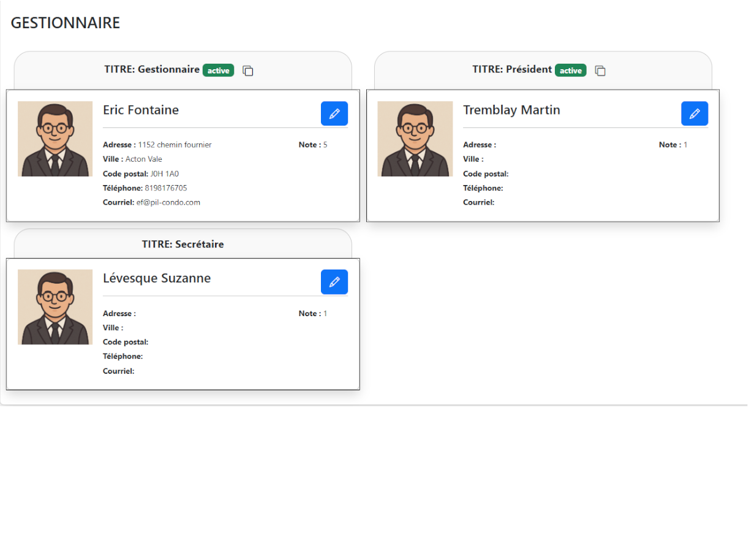749x560 pixels.
Task: Open the edit pencil for Lévesque Suzanne
Action: (334, 282)
